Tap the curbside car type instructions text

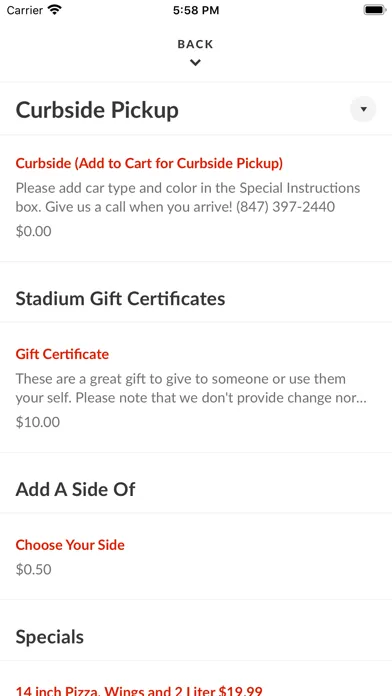click(188, 197)
